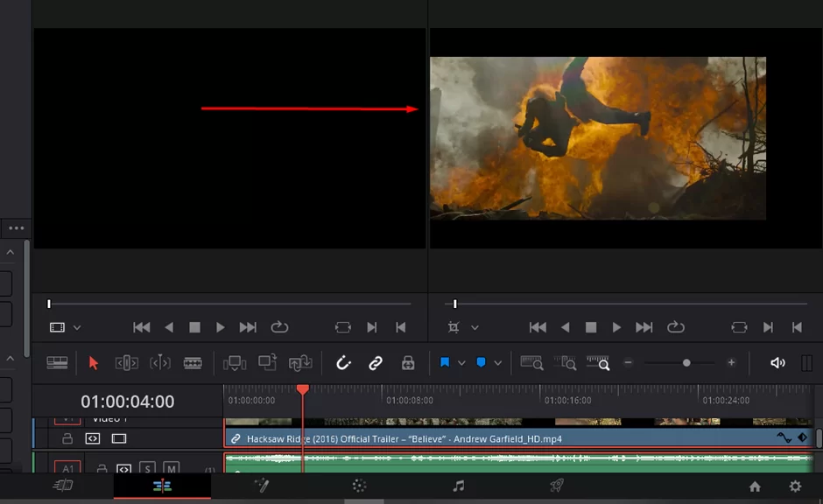Open Project Settings gear icon
This screenshot has width=823, height=504.
coord(796,486)
